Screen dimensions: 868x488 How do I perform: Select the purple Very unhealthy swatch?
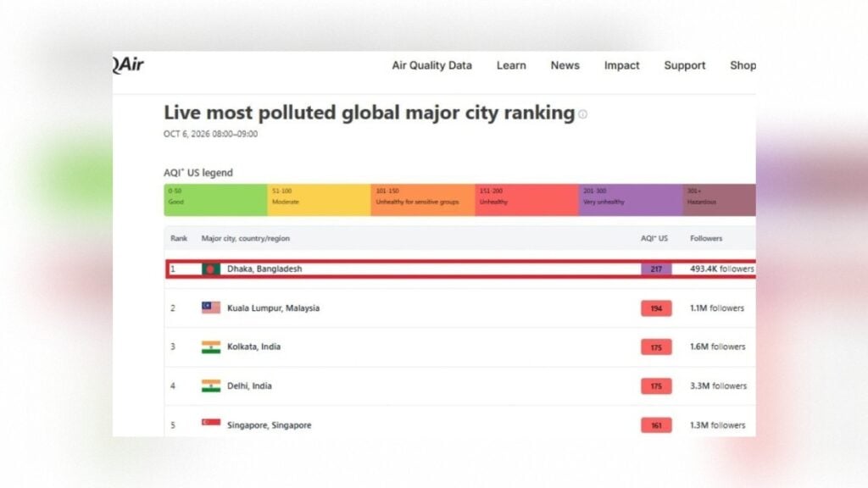coord(631,200)
